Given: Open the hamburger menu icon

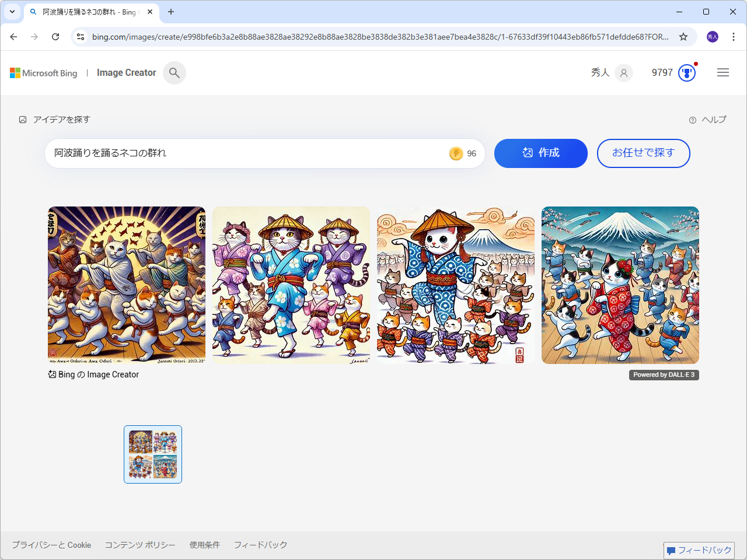Looking at the screenshot, I should coord(723,72).
